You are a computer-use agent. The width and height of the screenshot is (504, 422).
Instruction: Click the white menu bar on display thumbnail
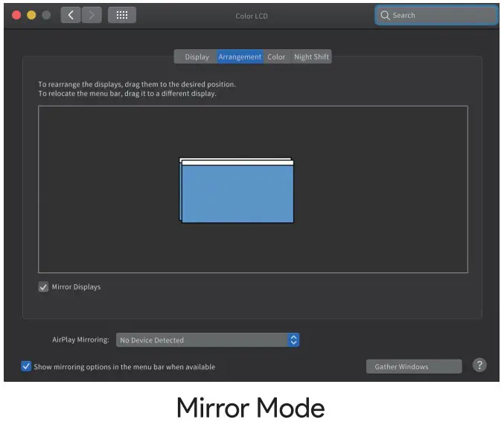click(237, 163)
